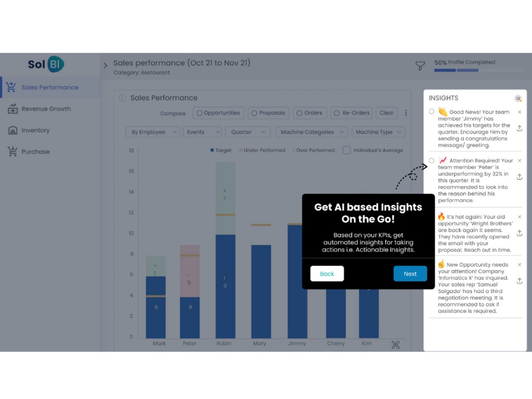Click the chart screenshot capture icon
This screenshot has width=532, height=399.
click(395, 345)
